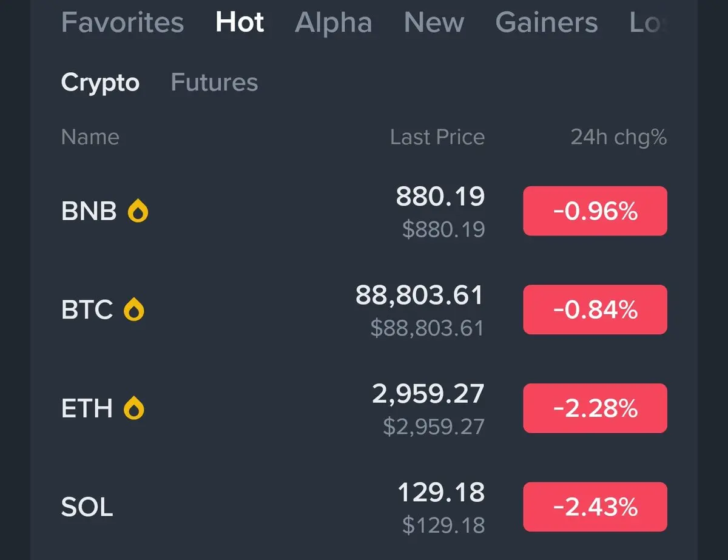Tap the flame icon next to BTC
Image resolution: width=728 pixels, height=560 pixels.
[x=134, y=310]
